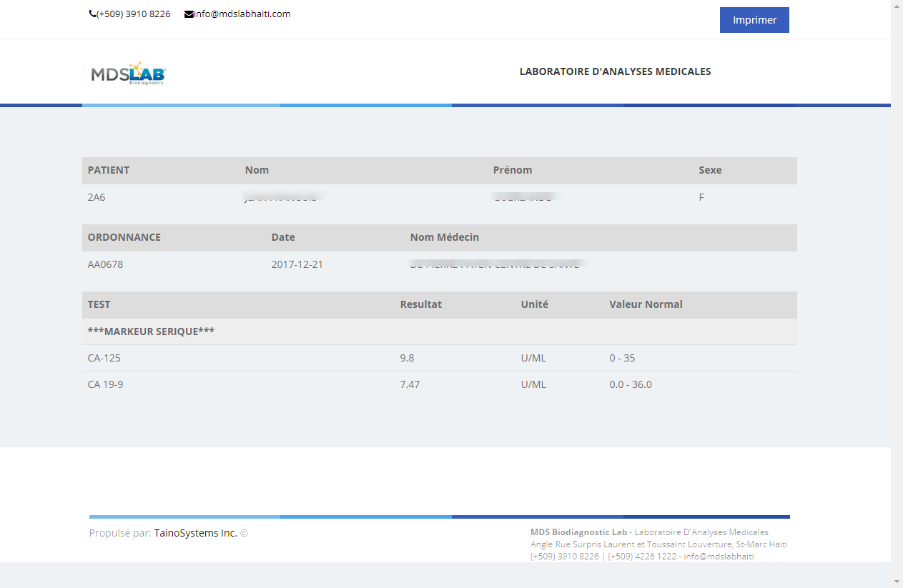Click the MDS LAB logo

(128, 74)
